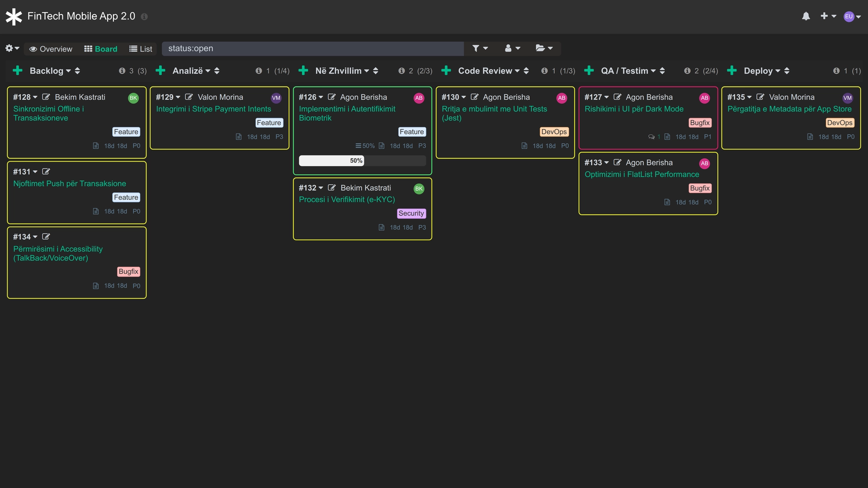Open the user assignee filter dropdown
The image size is (868, 488).
(x=512, y=48)
